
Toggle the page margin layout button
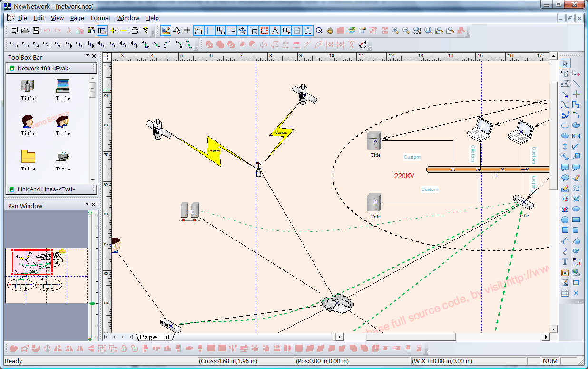296,30
